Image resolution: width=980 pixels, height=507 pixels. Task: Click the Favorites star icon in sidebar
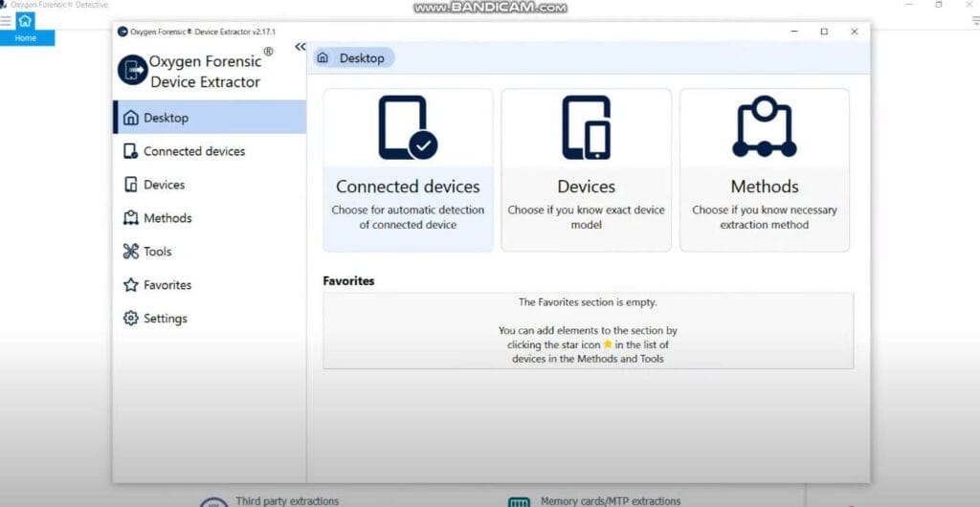coord(130,285)
